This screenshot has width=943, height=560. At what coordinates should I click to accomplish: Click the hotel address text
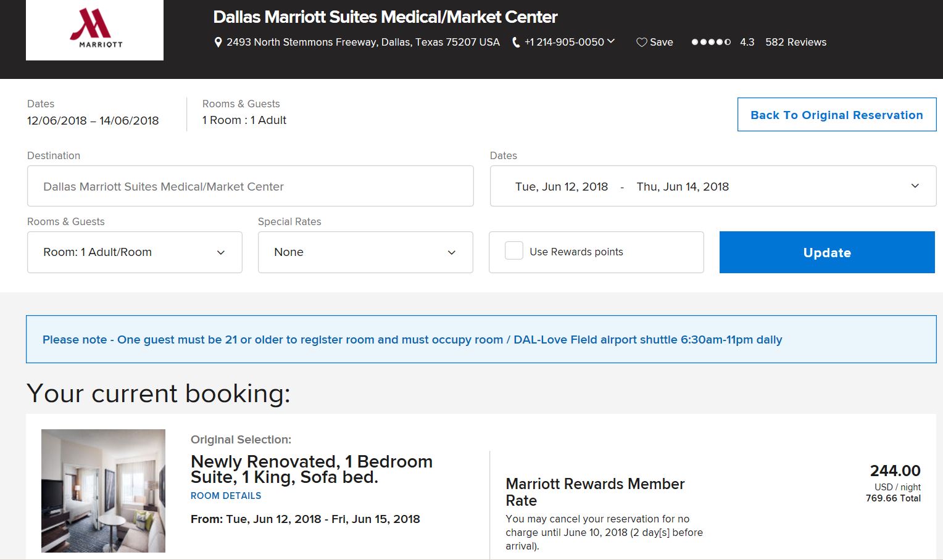(x=363, y=42)
